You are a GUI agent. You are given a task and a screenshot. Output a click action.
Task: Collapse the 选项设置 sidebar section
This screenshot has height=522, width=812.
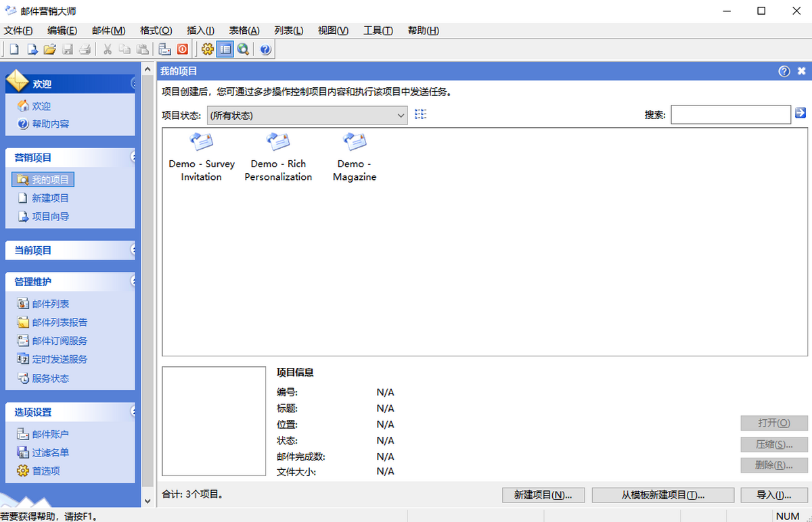[x=133, y=412]
